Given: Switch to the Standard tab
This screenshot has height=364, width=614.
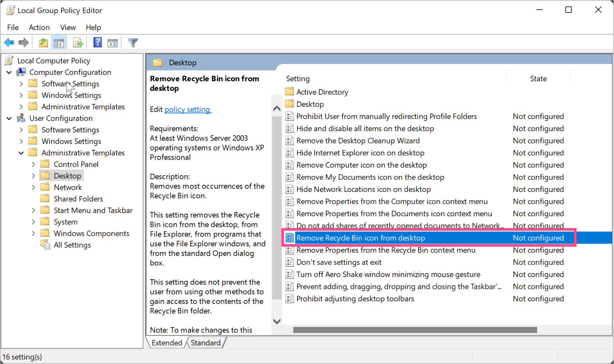Looking at the screenshot, I should click(205, 343).
